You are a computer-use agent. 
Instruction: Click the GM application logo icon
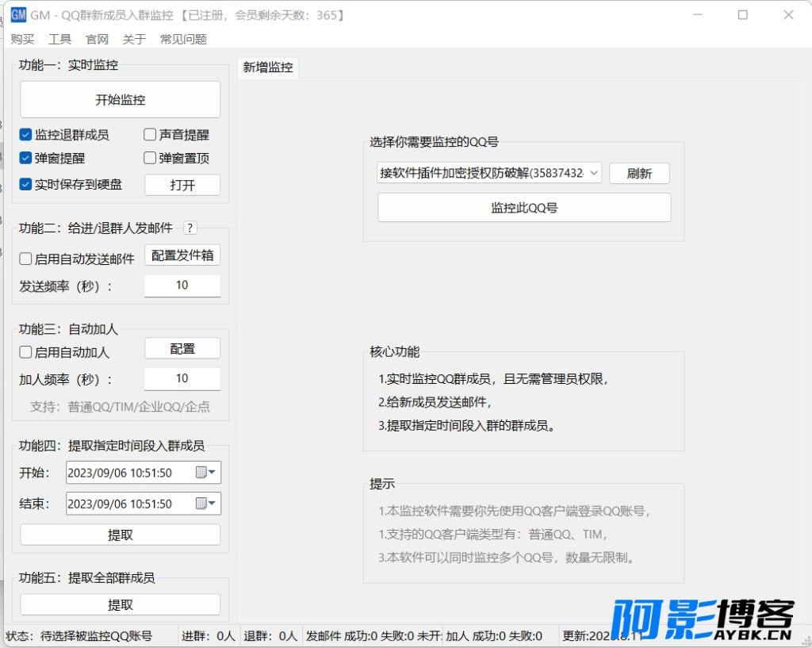18,14
